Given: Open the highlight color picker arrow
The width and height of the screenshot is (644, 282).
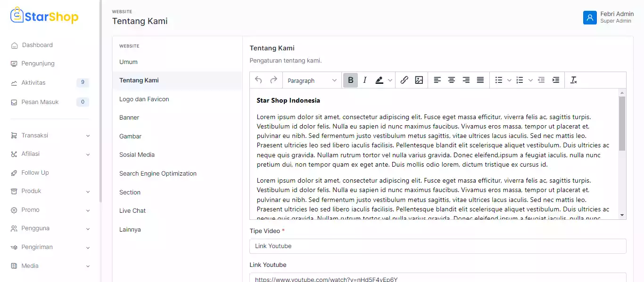Looking at the screenshot, I should (390, 81).
